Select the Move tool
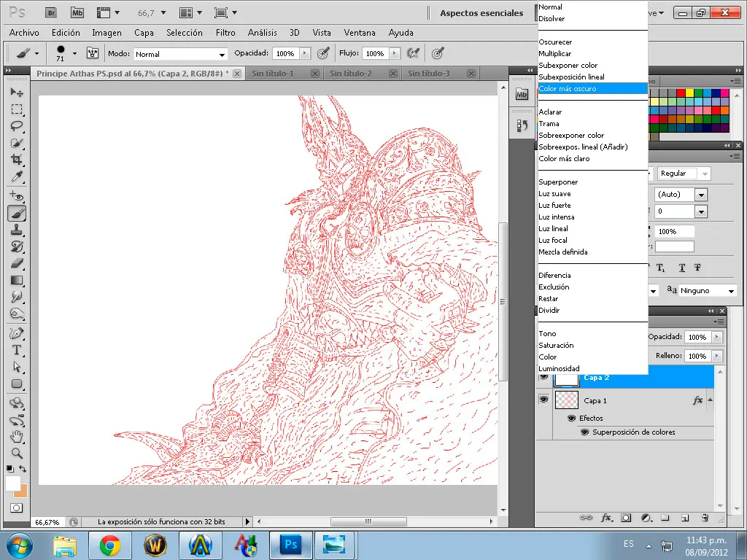Image resolution: width=747 pixels, height=560 pixels. pyautogui.click(x=17, y=93)
